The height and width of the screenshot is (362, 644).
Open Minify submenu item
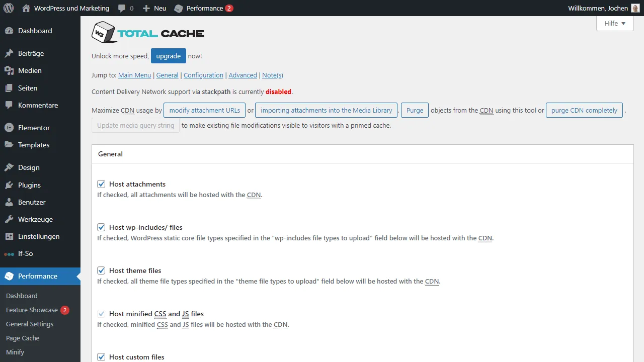tap(15, 352)
